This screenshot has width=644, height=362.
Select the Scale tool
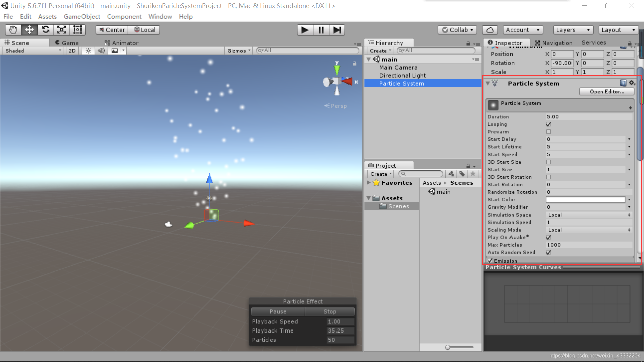62,30
